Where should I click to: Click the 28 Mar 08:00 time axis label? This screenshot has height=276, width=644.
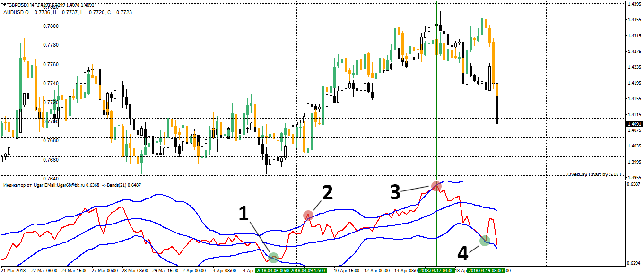pyautogui.click(x=136, y=271)
